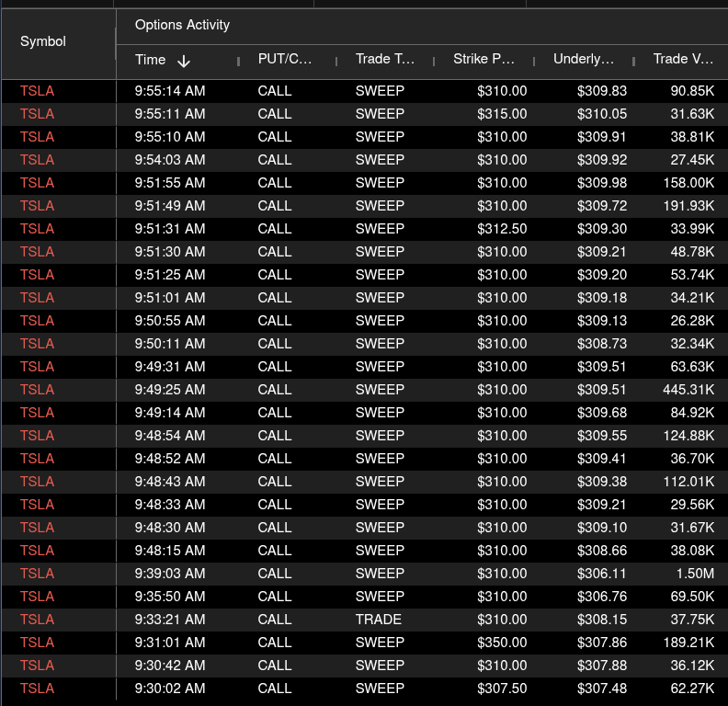Click the $312.50 strike price cell
The image size is (728, 706).
pyautogui.click(x=502, y=229)
